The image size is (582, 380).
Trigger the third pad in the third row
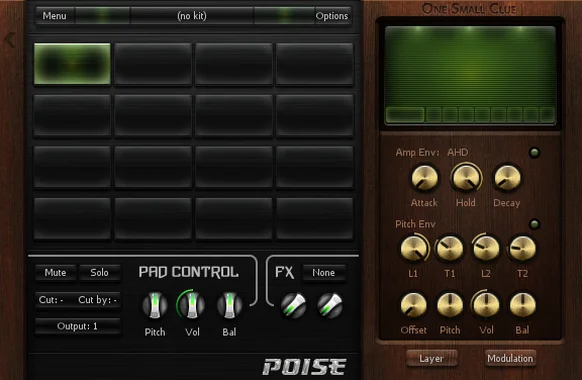[234, 167]
